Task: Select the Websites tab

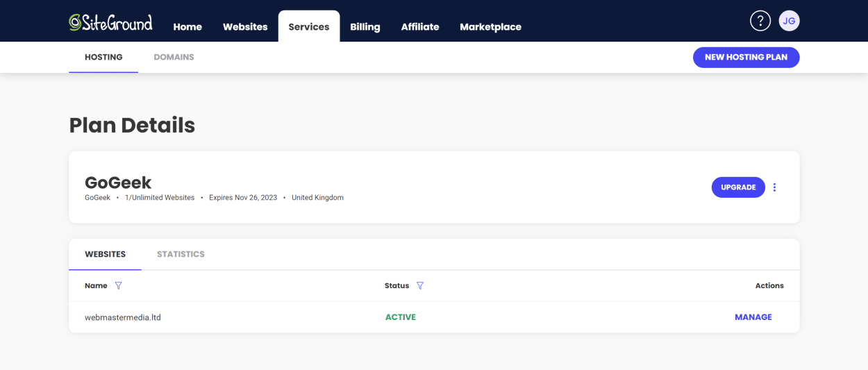Action: pos(105,254)
